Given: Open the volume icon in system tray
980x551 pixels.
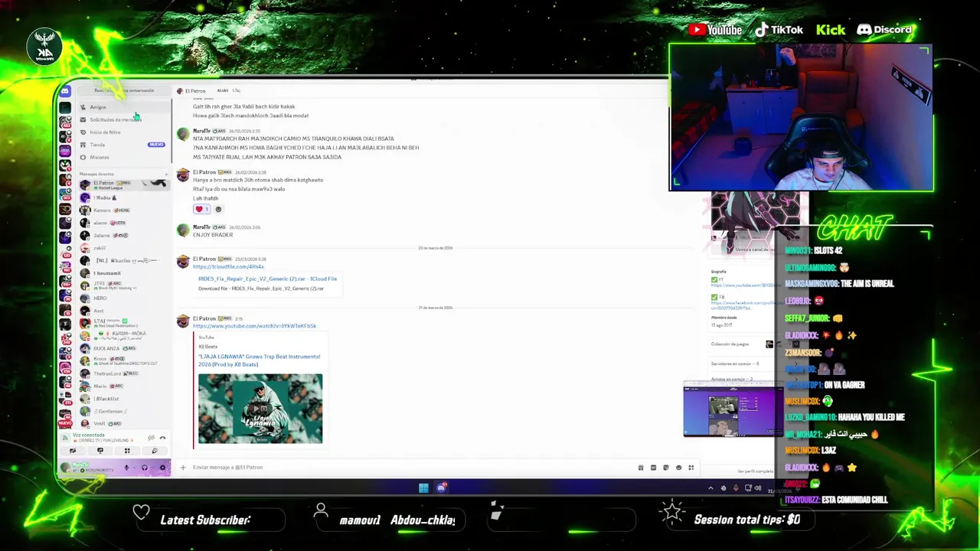Looking at the screenshot, I should 758,487.
